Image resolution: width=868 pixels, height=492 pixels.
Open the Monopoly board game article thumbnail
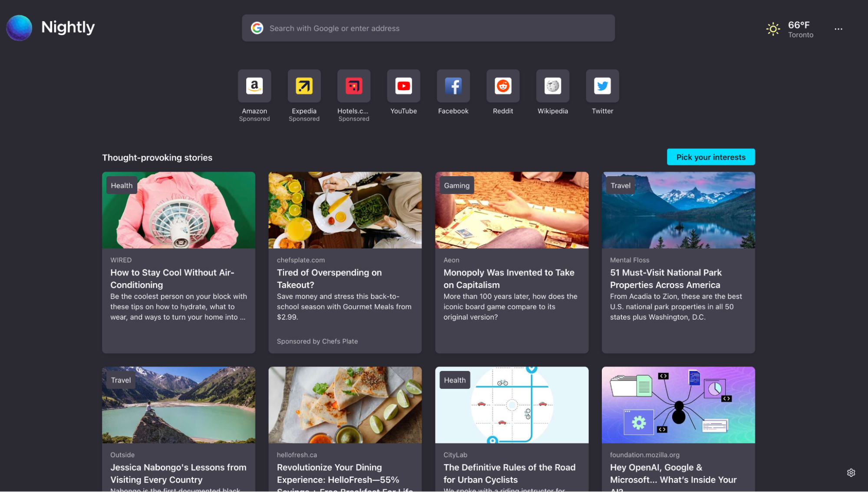(512, 210)
